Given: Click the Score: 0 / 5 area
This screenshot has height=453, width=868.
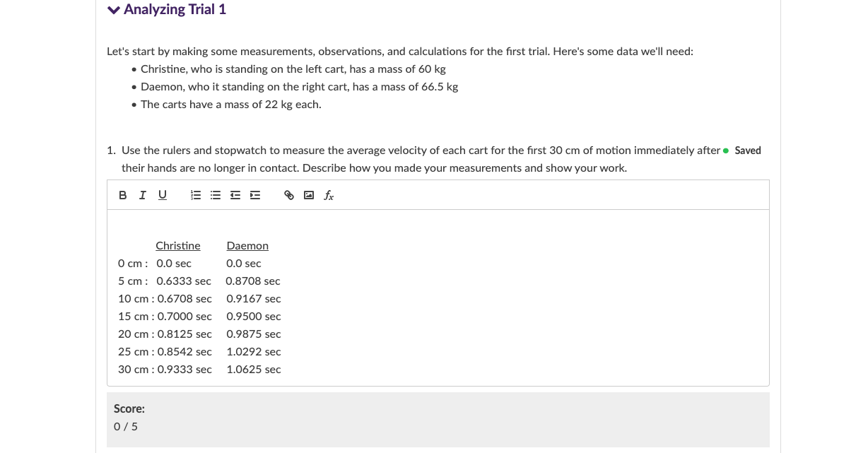Looking at the screenshot, I should pos(129,417).
